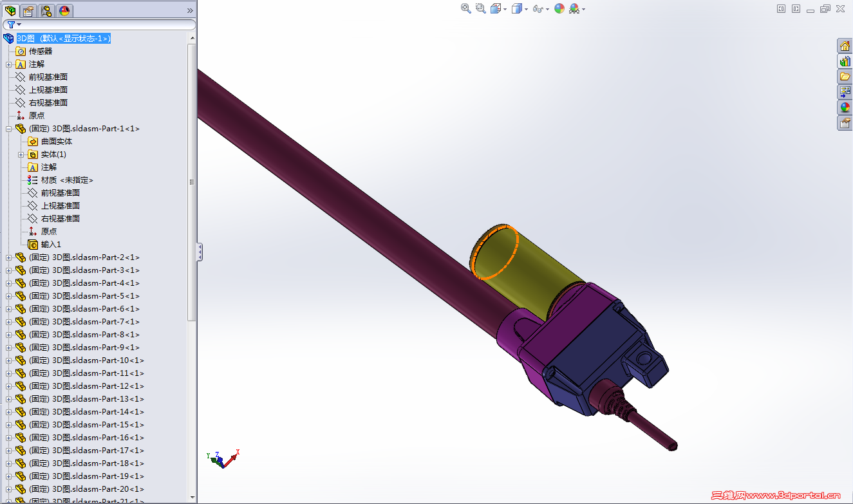
Task: Click the funnel filter icon in feature tree
Action: [x=11, y=24]
